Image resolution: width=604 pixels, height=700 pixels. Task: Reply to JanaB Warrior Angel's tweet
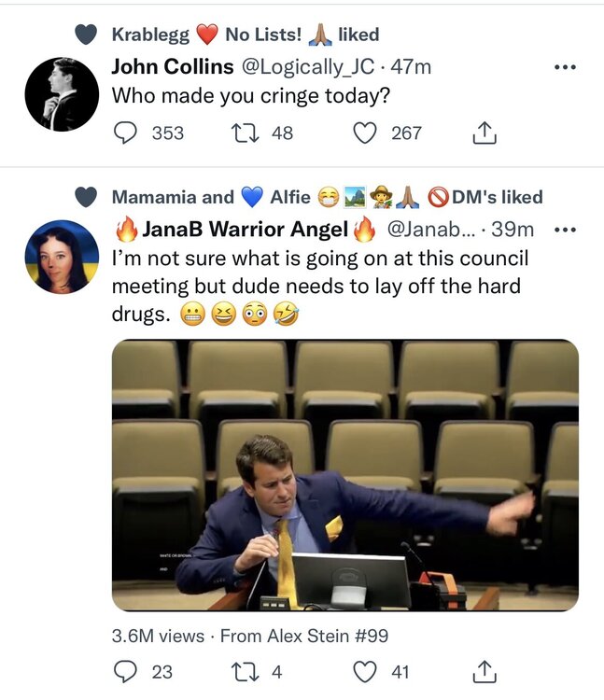click(x=125, y=670)
